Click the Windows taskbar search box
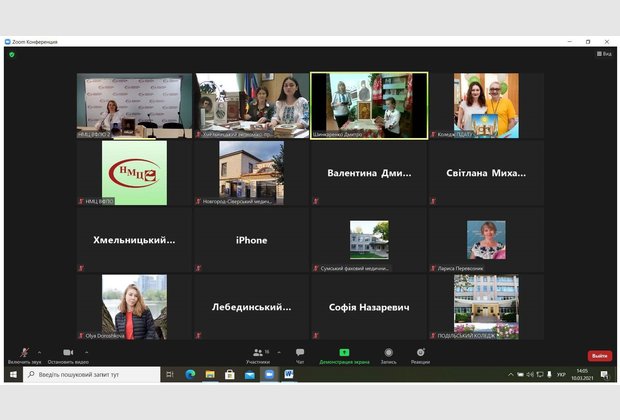The width and height of the screenshot is (620, 420). 90,374
